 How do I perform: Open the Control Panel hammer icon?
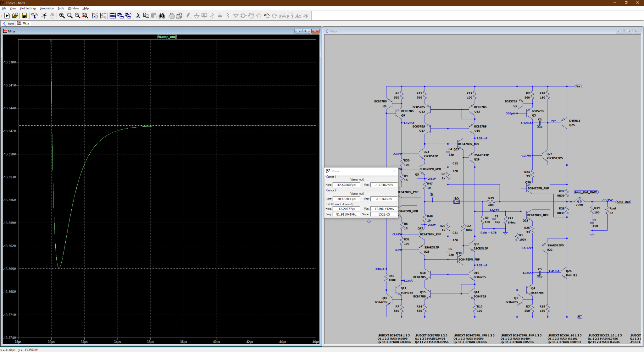pyautogui.click(x=34, y=16)
